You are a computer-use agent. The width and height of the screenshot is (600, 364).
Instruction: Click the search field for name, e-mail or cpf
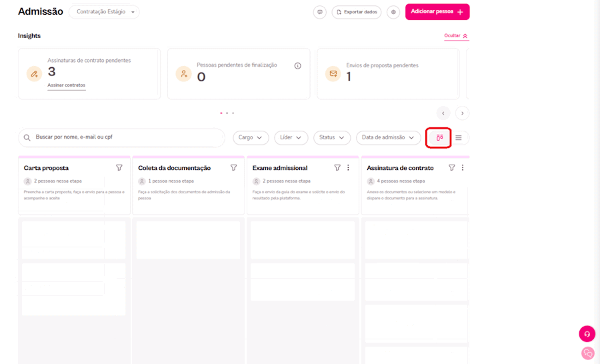coord(122,137)
